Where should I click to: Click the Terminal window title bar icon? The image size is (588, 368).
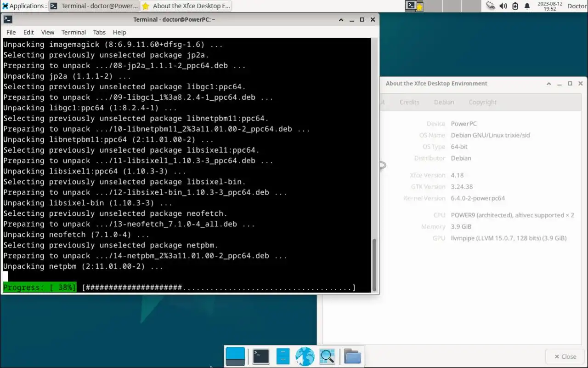point(7,19)
